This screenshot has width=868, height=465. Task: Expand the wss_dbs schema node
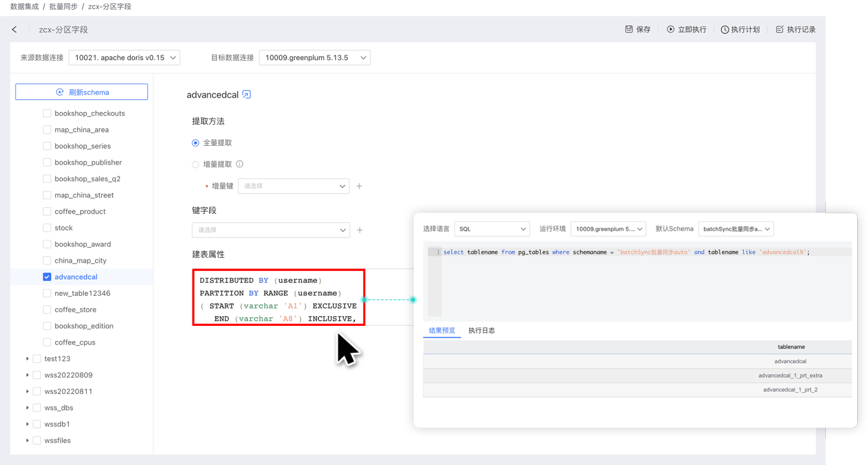(27, 408)
